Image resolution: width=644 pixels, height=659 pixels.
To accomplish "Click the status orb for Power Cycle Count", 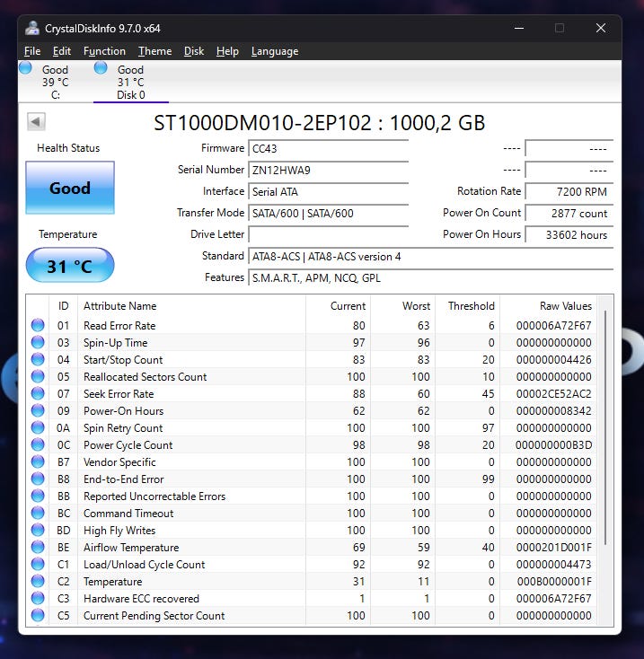I will (x=38, y=444).
